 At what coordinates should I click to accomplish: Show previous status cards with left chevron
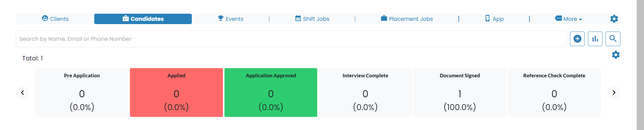tap(22, 93)
